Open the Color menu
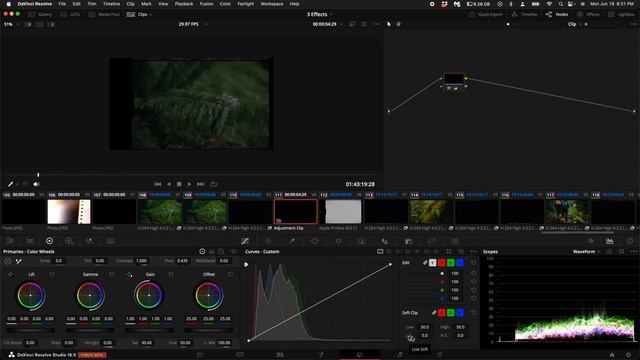Viewport: 640px width, 360px height. [x=225, y=4]
